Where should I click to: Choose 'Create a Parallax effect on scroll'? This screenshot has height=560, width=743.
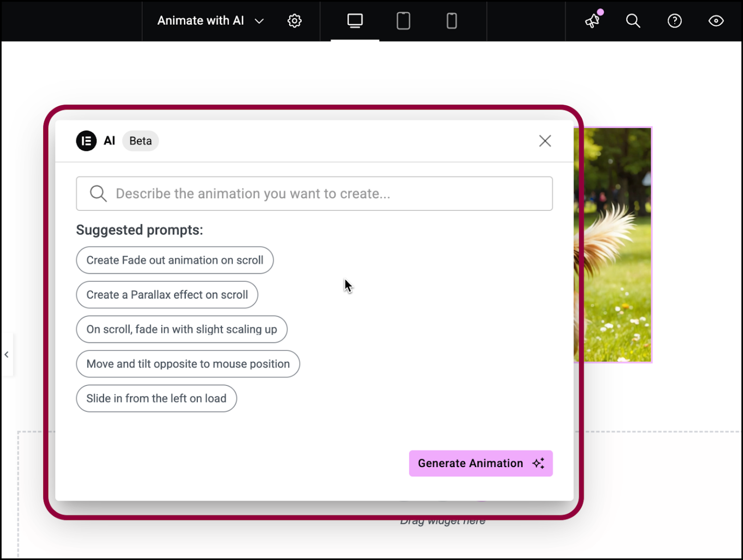(x=167, y=295)
